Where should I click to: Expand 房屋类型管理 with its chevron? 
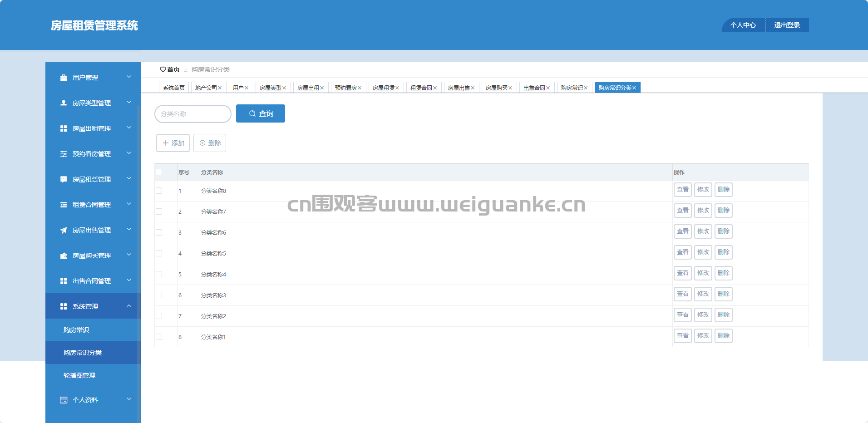[129, 102]
